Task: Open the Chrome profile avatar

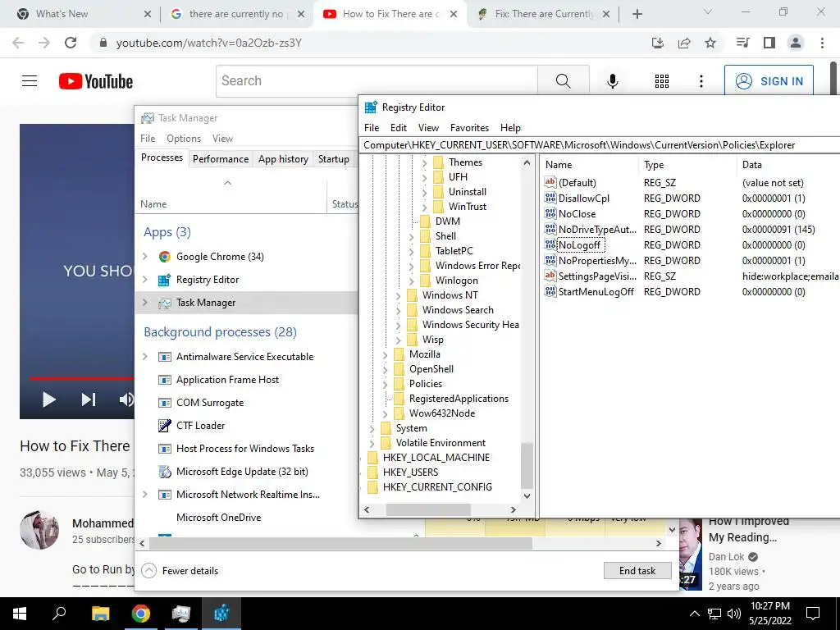Action: 796,43
